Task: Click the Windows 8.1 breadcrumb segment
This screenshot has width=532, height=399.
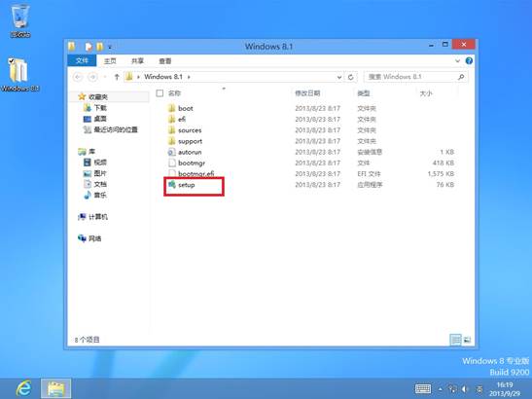Action: (x=163, y=77)
